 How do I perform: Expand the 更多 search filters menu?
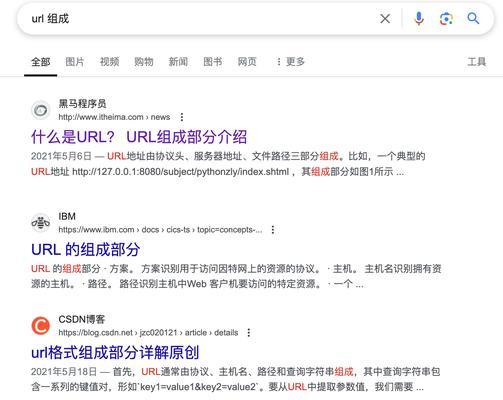[291, 62]
